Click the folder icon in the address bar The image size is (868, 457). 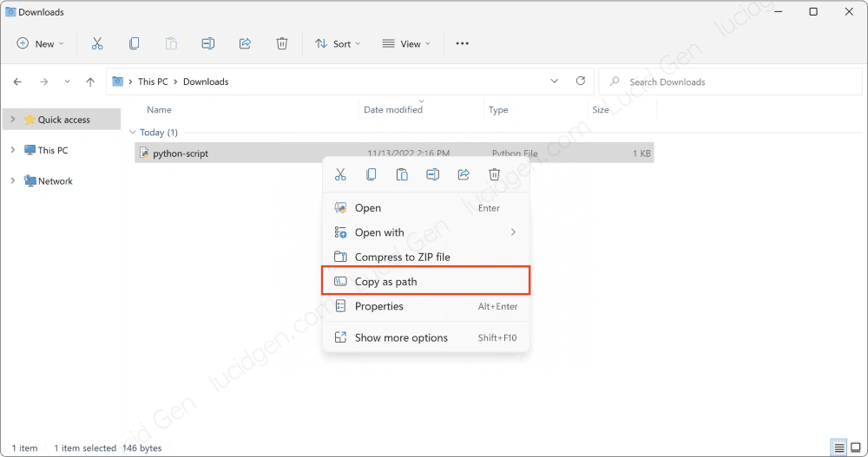click(x=117, y=82)
